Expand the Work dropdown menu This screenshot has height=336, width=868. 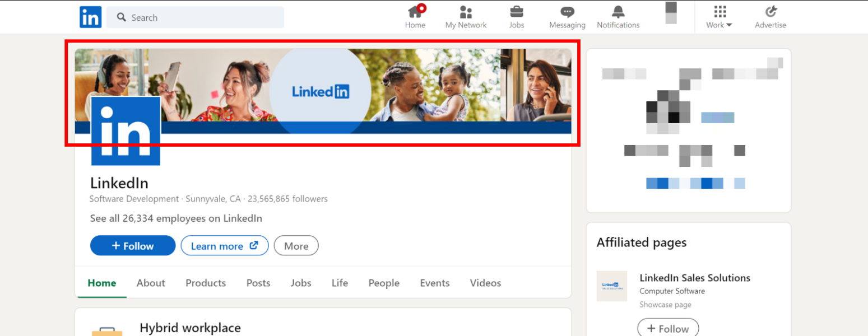tap(718, 17)
